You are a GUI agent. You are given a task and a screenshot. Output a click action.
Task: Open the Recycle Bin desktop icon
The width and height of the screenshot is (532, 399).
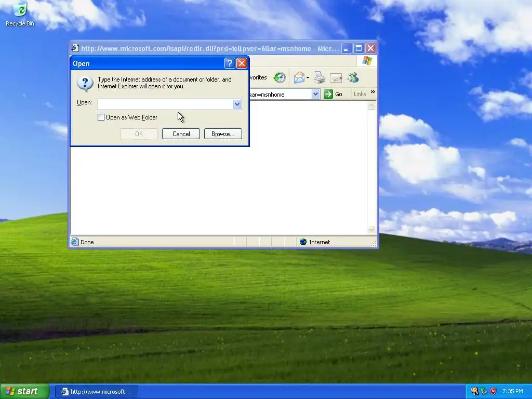click(20, 14)
